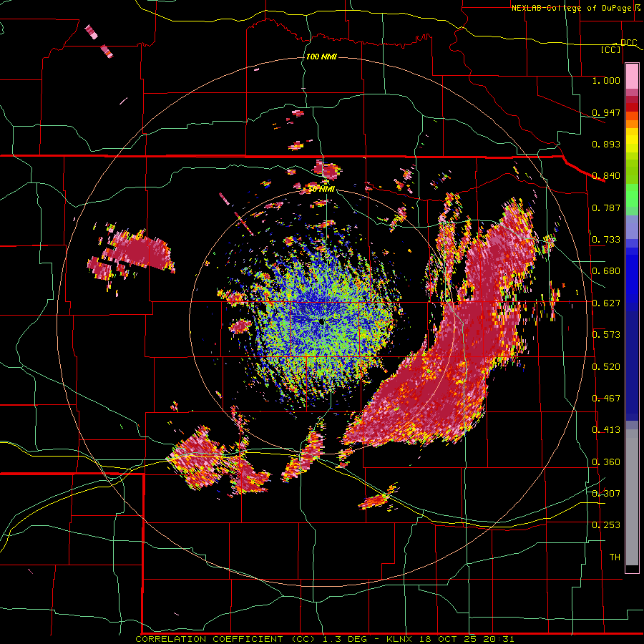Click the 0.893 scale value

(606, 144)
